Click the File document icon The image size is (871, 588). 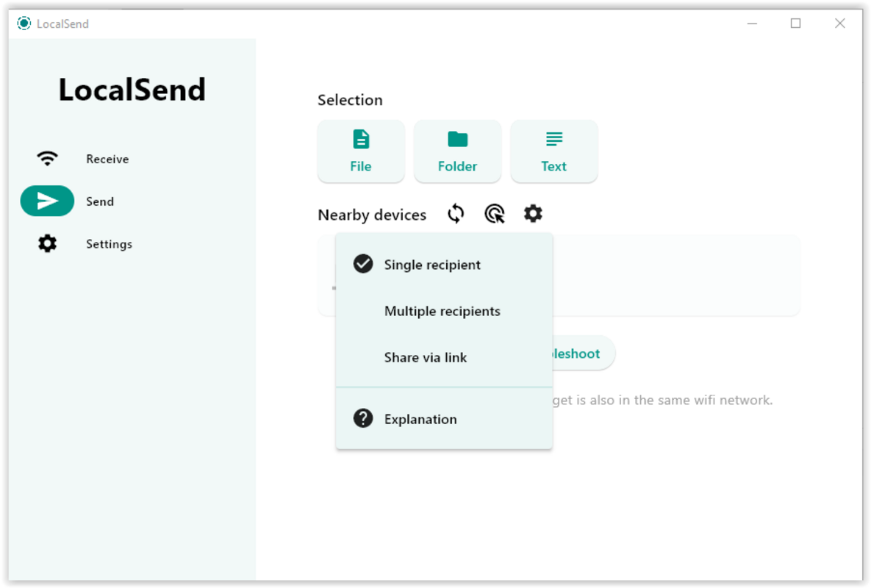point(361,140)
